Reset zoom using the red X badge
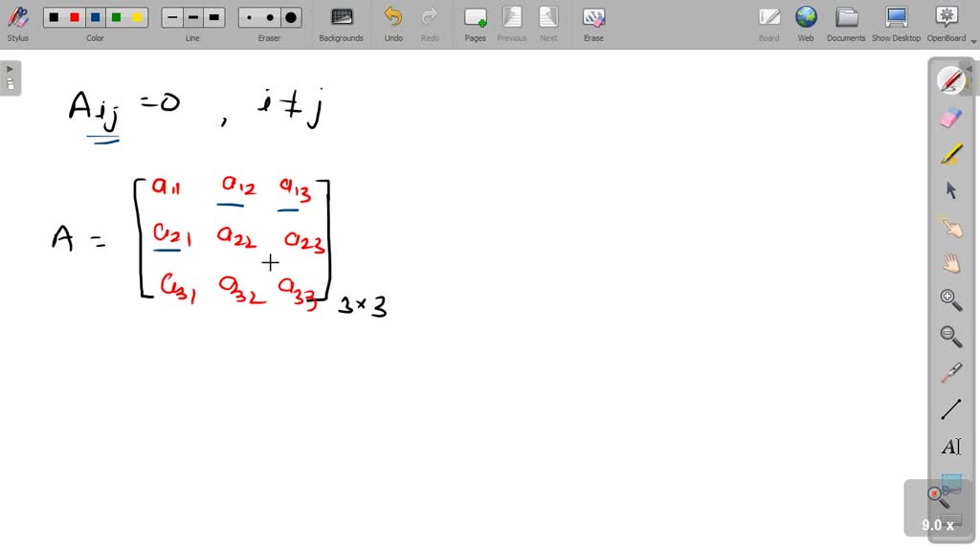This screenshot has height=551, width=980. [x=935, y=492]
